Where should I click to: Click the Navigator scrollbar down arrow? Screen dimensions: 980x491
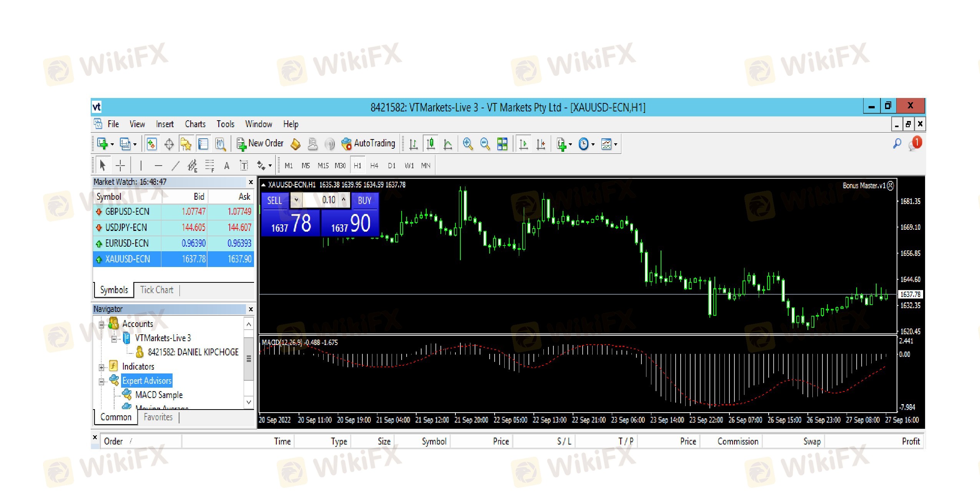[249, 402]
